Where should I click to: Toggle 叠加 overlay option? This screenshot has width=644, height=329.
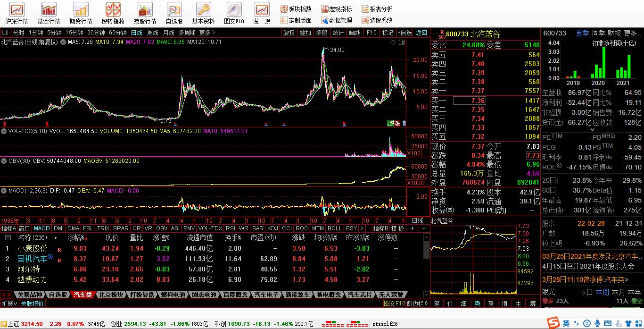[305, 33]
